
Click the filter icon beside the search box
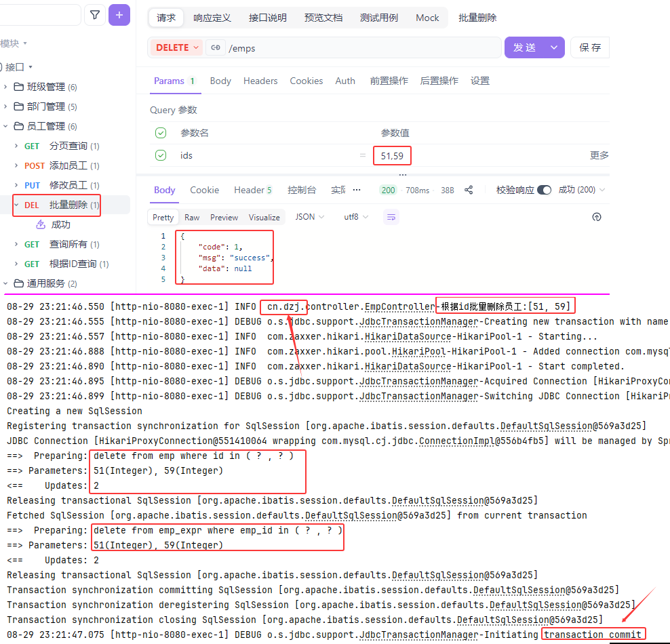click(x=95, y=15)
